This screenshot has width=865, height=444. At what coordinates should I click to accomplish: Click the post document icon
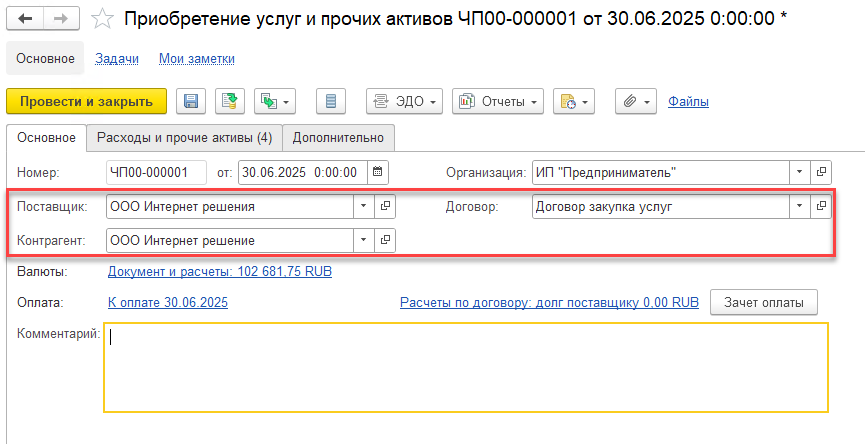coord(231,101)
